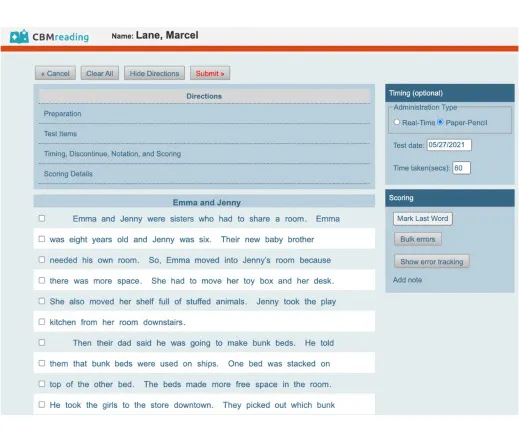Mark the word 'shelf' in the passage
519x442 pixels.
click(145, 302)
